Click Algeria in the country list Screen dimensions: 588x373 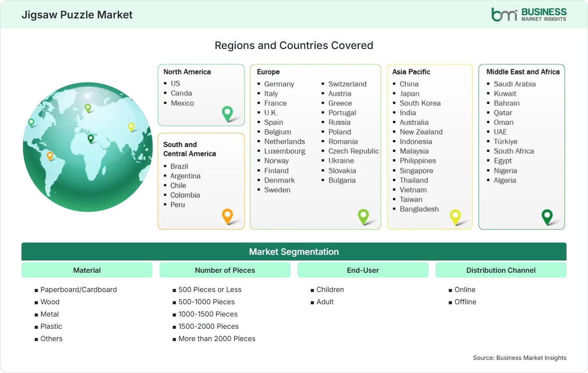pyautogui.click(x=505, y=180)
